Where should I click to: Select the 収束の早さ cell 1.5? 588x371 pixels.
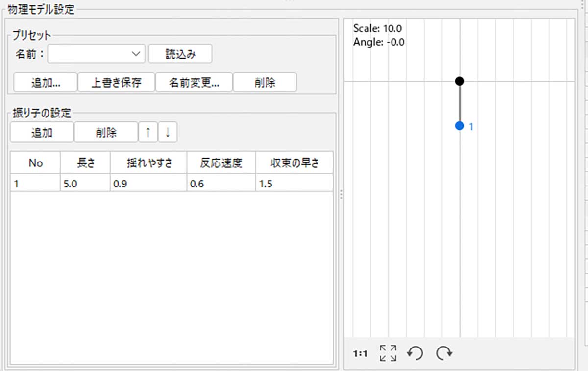coord(294,183)
